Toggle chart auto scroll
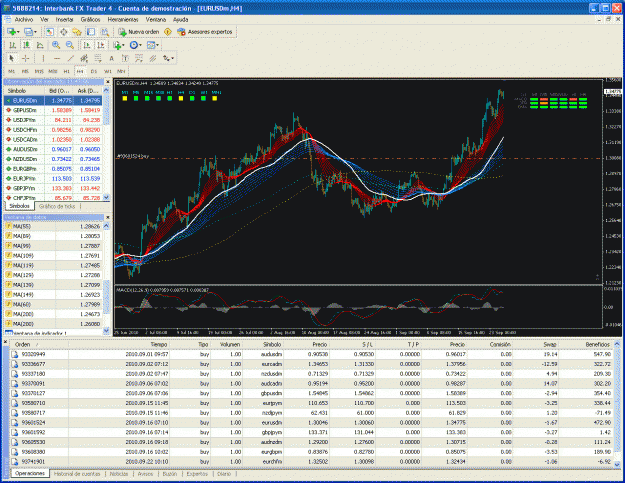This screenshot has height=483, width=625. [x=87, y=45]
